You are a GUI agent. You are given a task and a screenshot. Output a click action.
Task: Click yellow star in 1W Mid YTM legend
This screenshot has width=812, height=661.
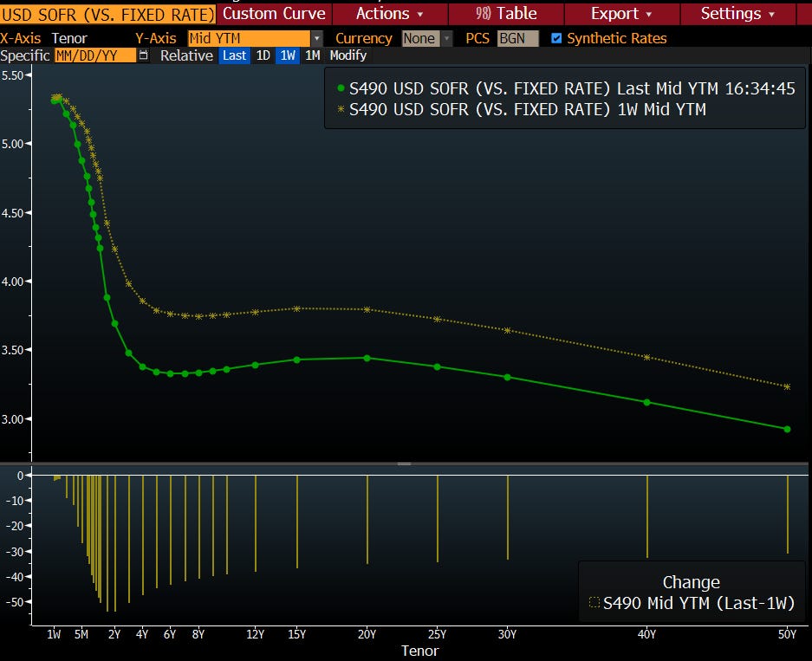point(341,109)
